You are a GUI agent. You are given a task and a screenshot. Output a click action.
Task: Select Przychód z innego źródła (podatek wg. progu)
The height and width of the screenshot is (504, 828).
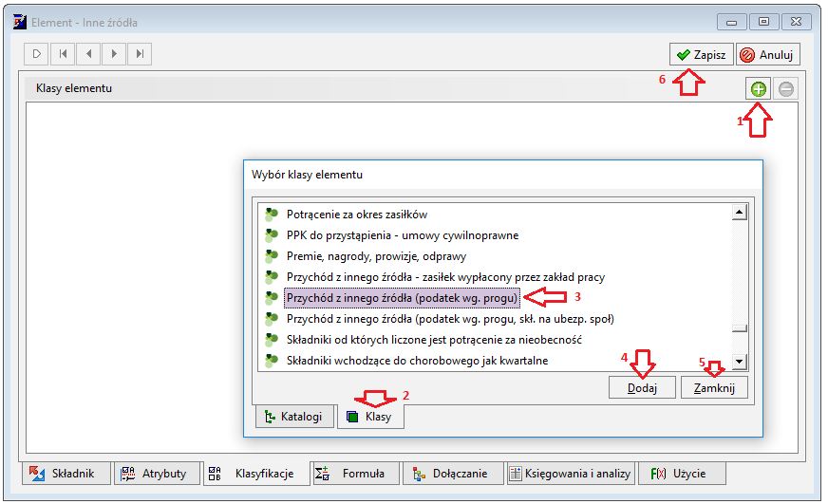402,298
